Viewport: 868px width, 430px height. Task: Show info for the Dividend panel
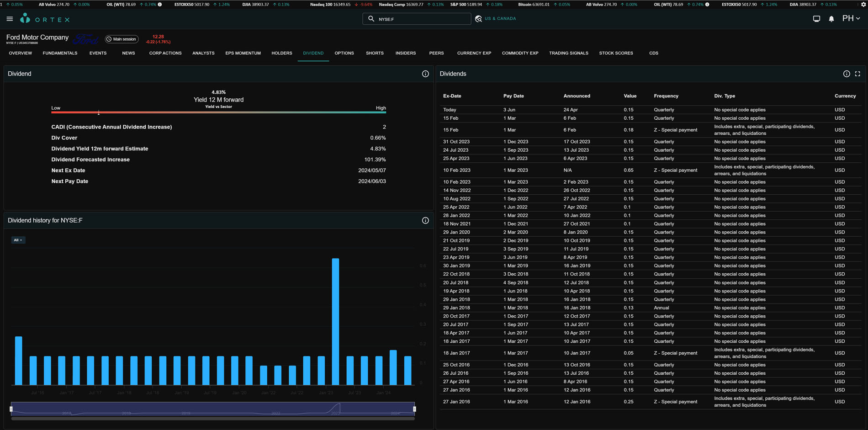point(425,74)
